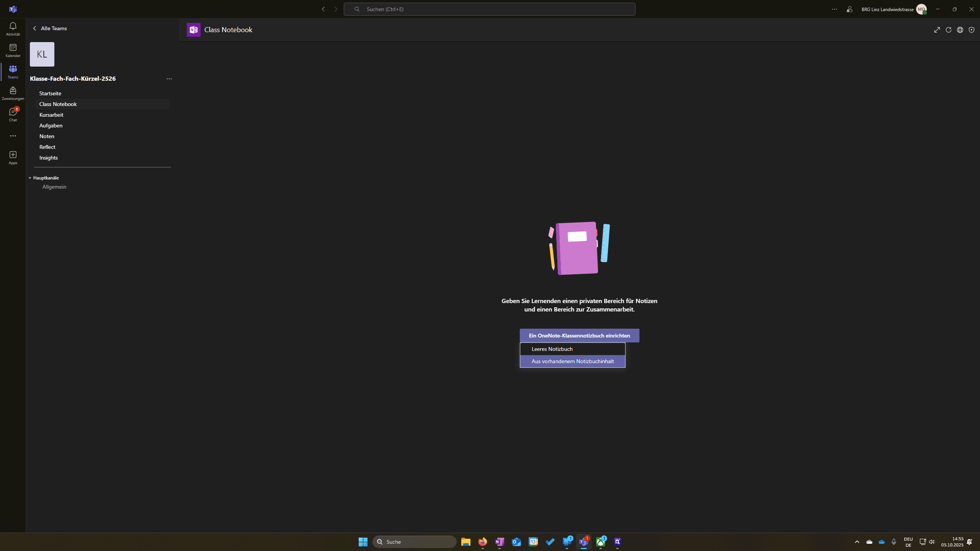Select Class Notebook in team menu
Screen dimensions: 980x551
(102, 104)
